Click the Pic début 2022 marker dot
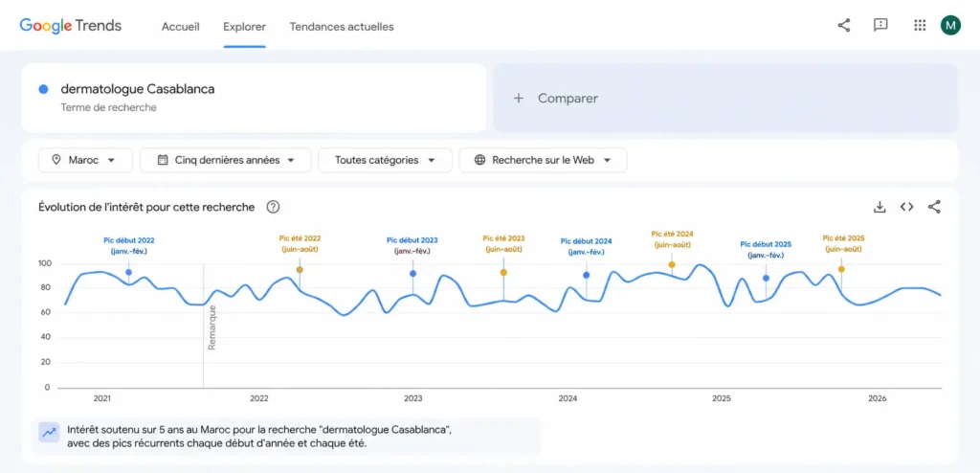The width and height of the screenshot is (980, 473). (129, 272)
